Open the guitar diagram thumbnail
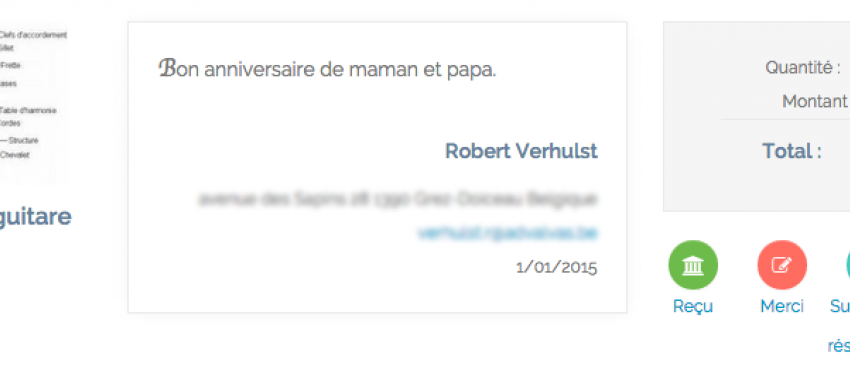Screen dimensions: 850x380 tap(33, 105)
